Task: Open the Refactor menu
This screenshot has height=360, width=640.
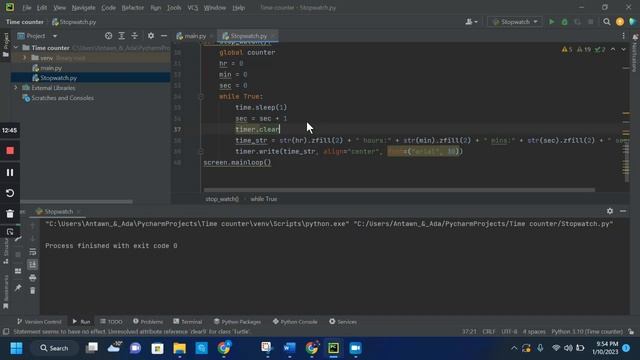Action: 133,8
